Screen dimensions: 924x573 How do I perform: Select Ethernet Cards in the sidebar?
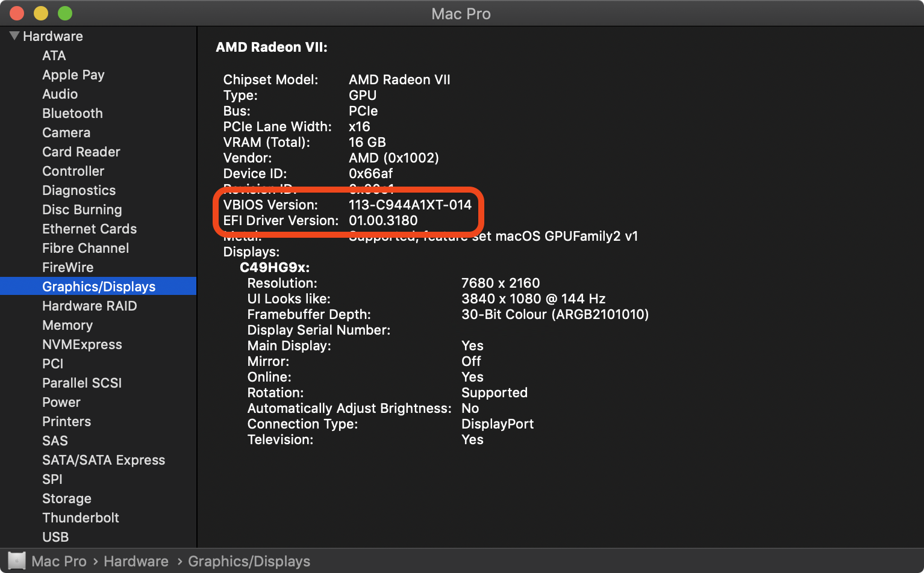pyautogui.click(x=90, y=229)
